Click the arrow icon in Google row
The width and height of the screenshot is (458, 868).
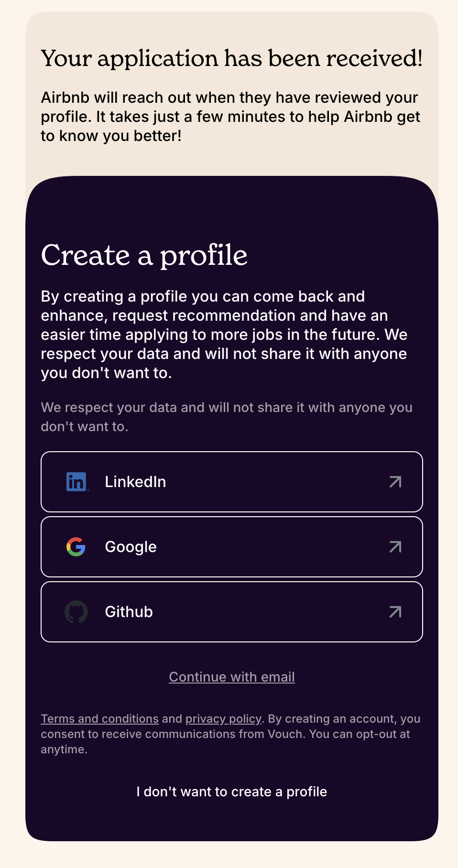(395, 547)
